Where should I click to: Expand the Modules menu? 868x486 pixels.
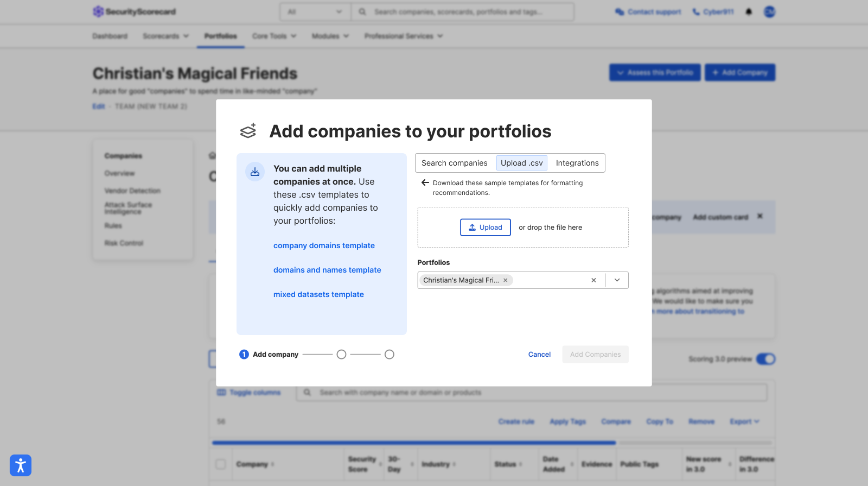(330, 36)
